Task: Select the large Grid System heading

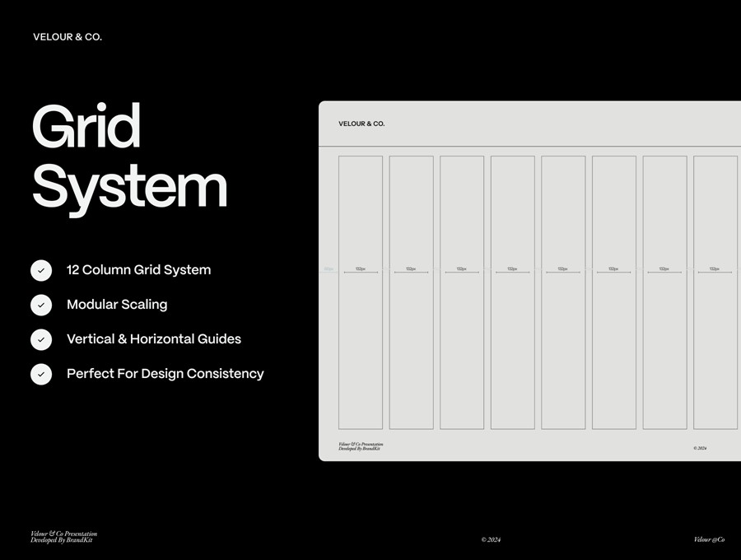Action: [129, 156]
